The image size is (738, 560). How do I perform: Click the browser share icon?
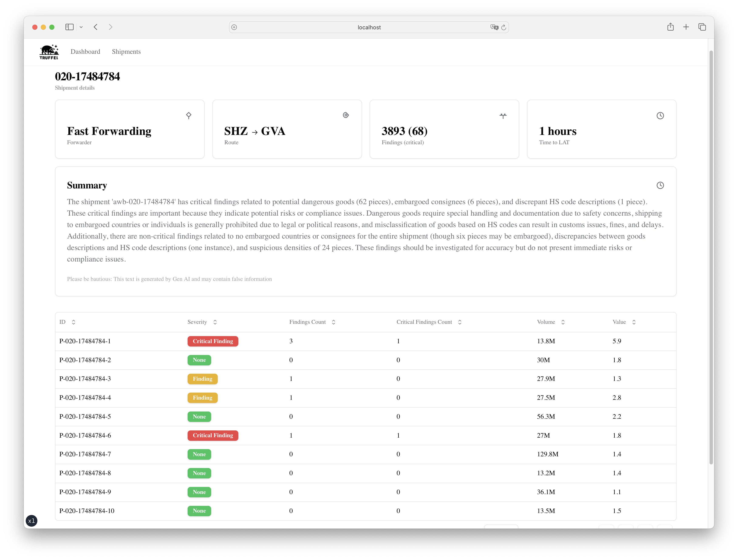[x=670, y=27]
